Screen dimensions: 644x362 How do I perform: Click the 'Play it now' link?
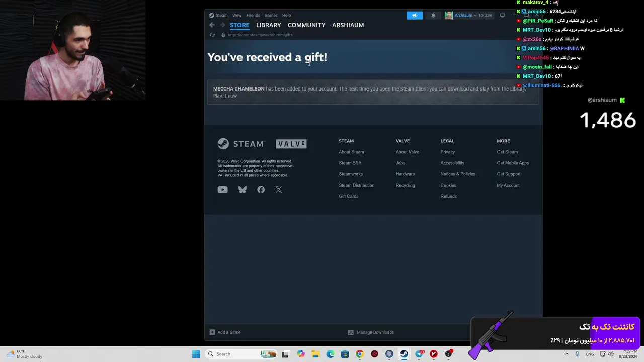point(225,96)
